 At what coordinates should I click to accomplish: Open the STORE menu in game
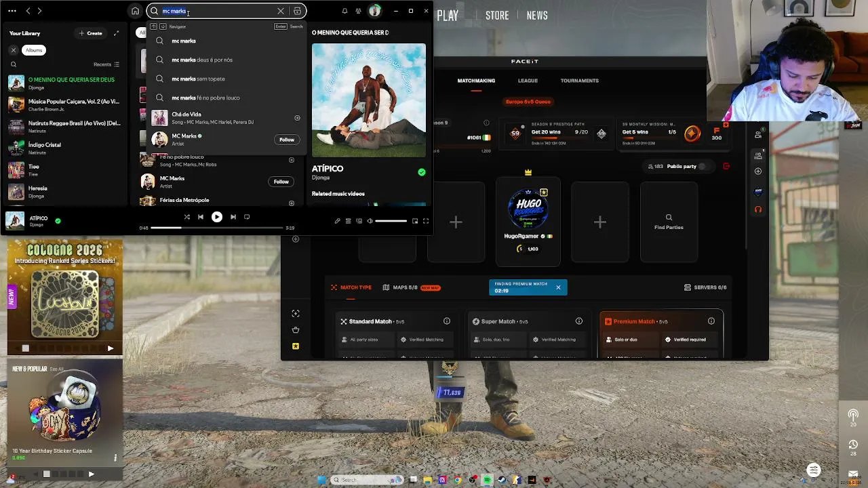(x=497, y=16)
